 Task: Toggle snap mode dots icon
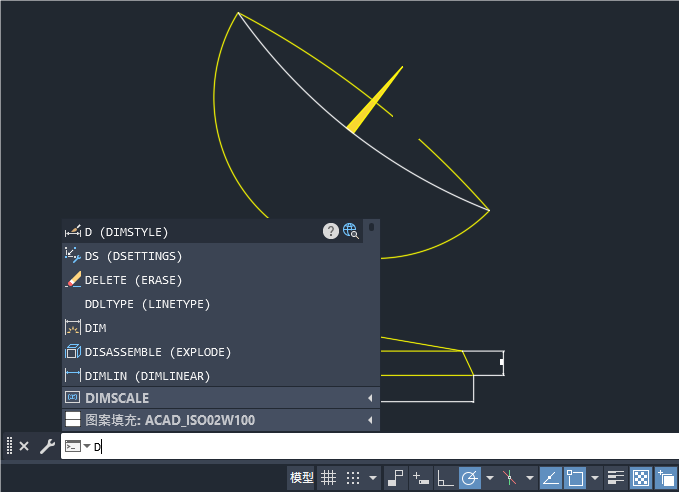[x=353, y=478]
